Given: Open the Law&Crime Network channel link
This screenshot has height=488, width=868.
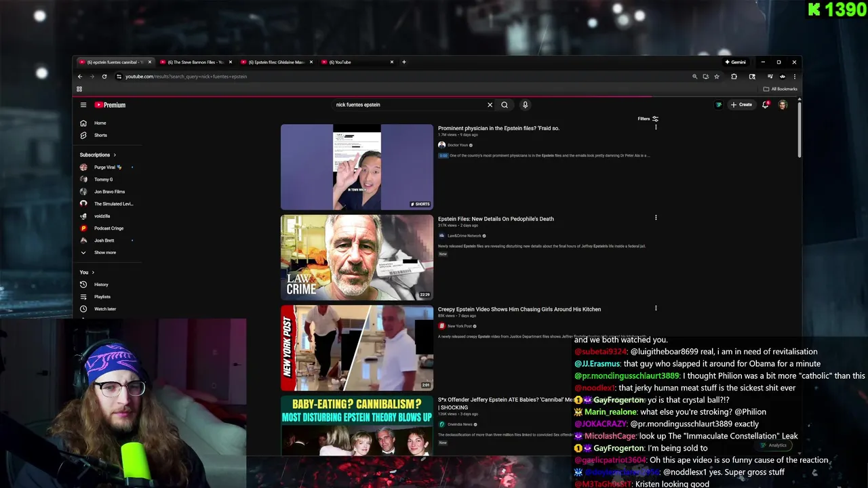Looking at the screenshot, I should [464, 236].
